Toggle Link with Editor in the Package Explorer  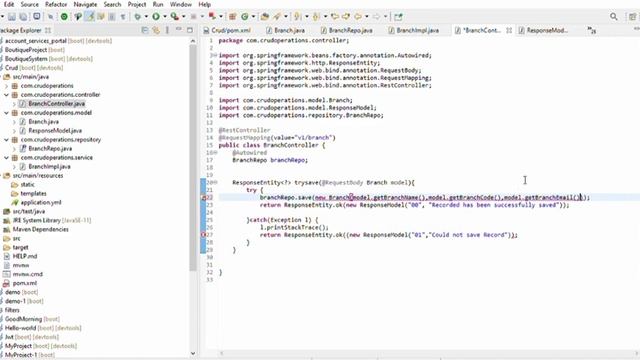click(x=156, y=30)
